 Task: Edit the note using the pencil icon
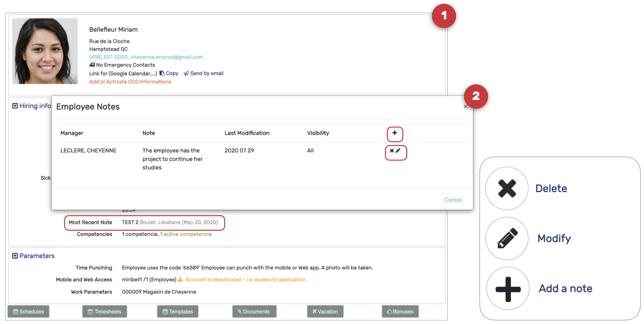click(398, 151)
